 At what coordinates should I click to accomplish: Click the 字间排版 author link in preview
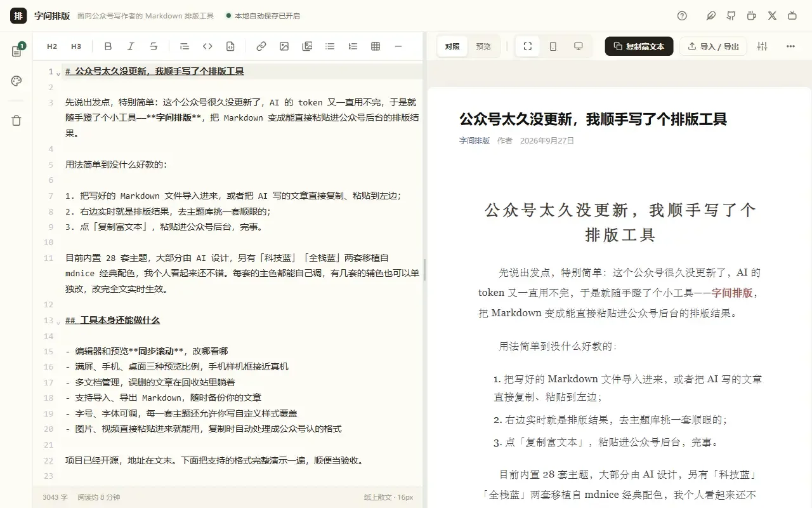click(x=475, y=141)
